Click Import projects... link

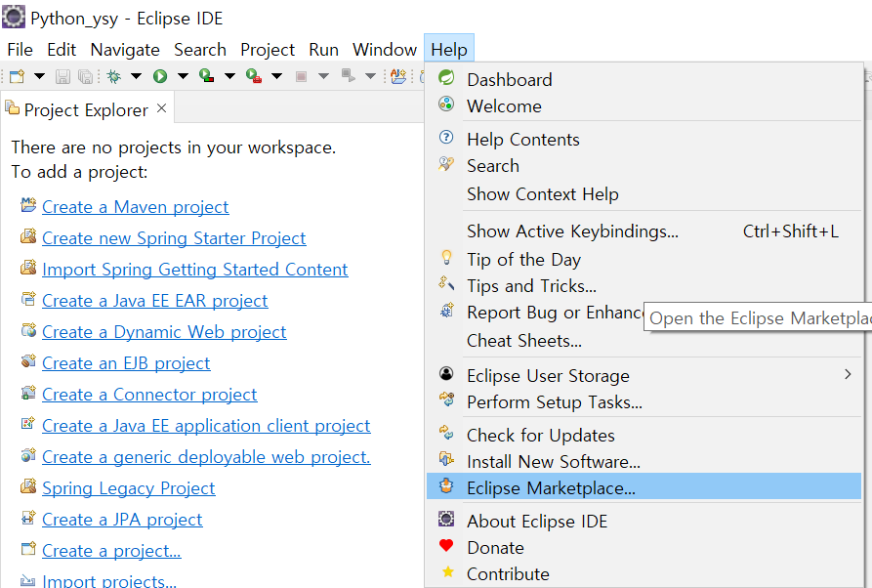pyautogui.click(x=109, y=580)
